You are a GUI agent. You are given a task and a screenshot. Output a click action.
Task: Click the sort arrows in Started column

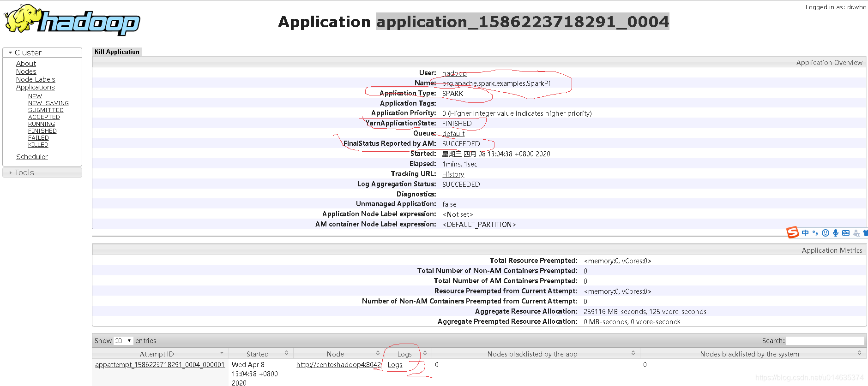pyautogui.click(x=286, y=353)
